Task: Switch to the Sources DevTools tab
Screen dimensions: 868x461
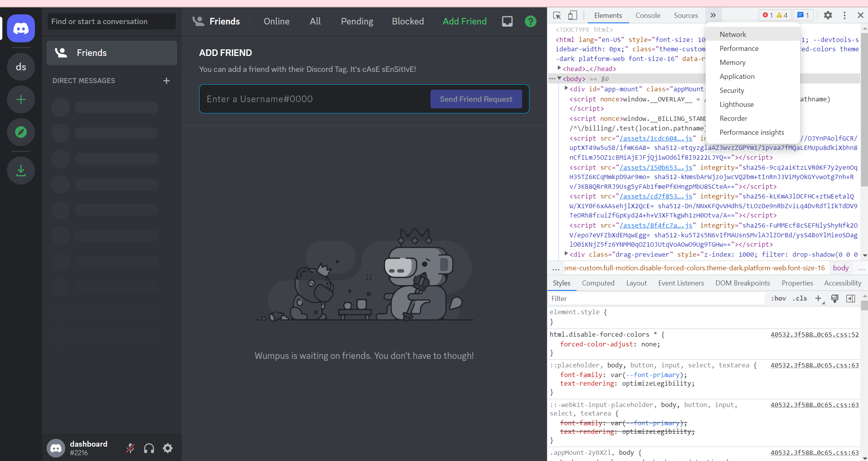Action: pos(687,16)
